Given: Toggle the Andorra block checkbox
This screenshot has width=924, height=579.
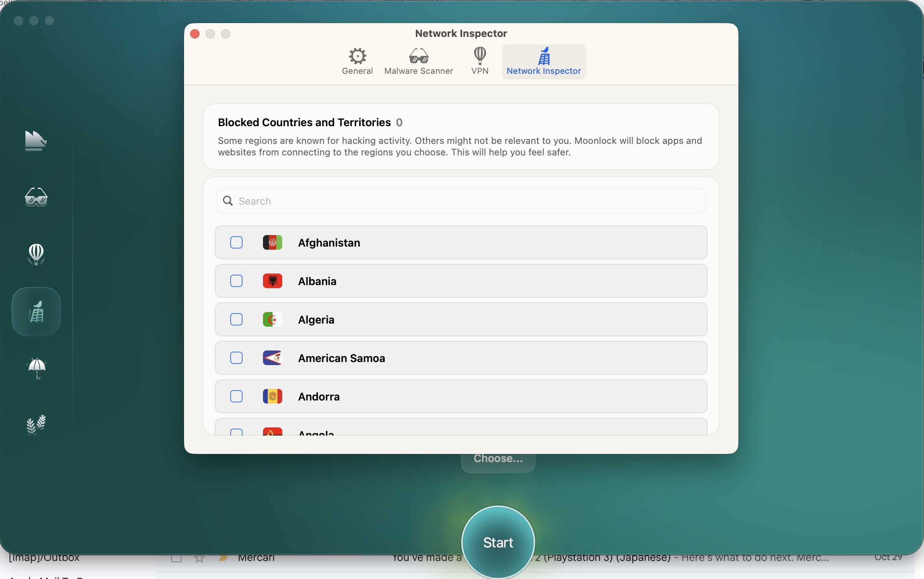Looking at the screenshot, I should (x=236, y=396).
